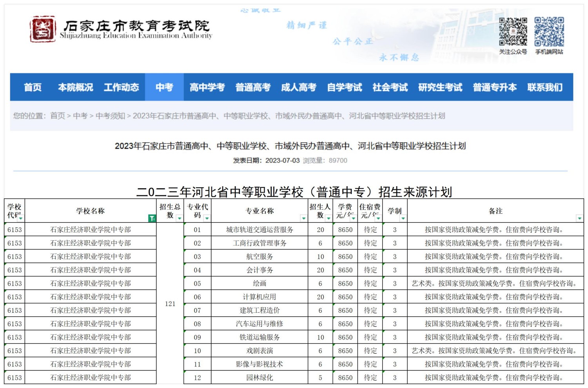Click the 手机端网站 QR code
Screen dimensions: 588x388
(x=549, y=31)
